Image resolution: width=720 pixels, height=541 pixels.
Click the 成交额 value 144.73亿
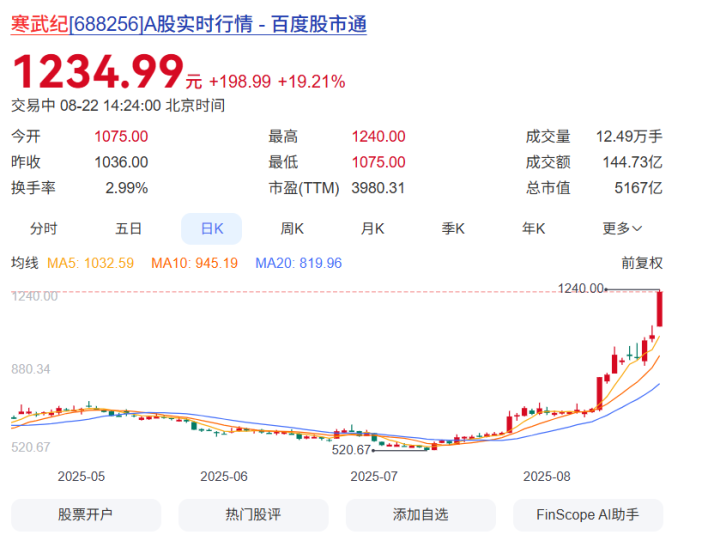click(633, 162)
